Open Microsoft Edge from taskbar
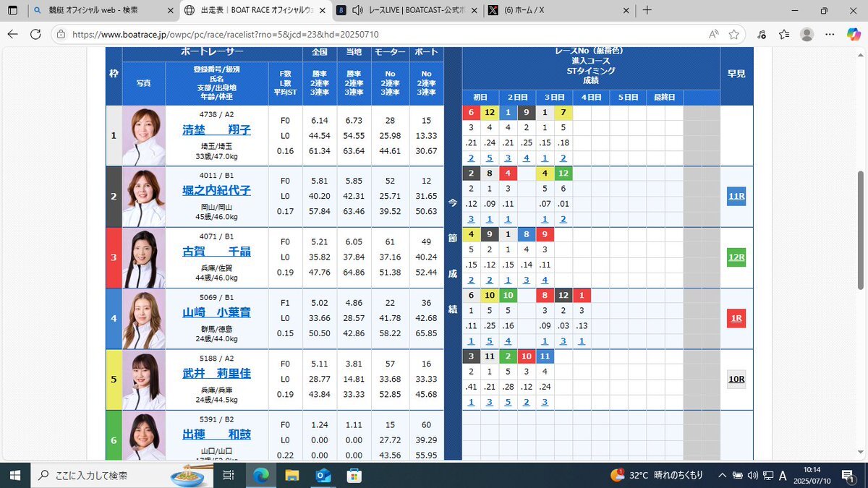This screenshot has width=868, height=488. 260,475
